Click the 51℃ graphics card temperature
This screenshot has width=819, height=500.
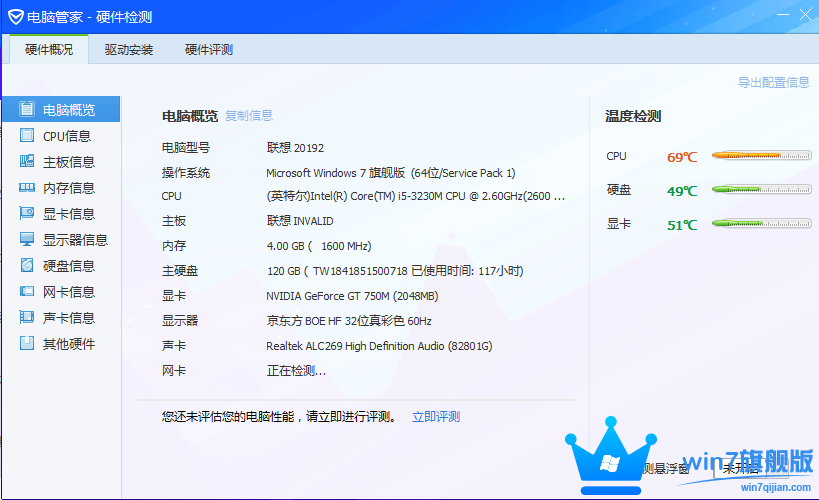(x=682, y=225)
